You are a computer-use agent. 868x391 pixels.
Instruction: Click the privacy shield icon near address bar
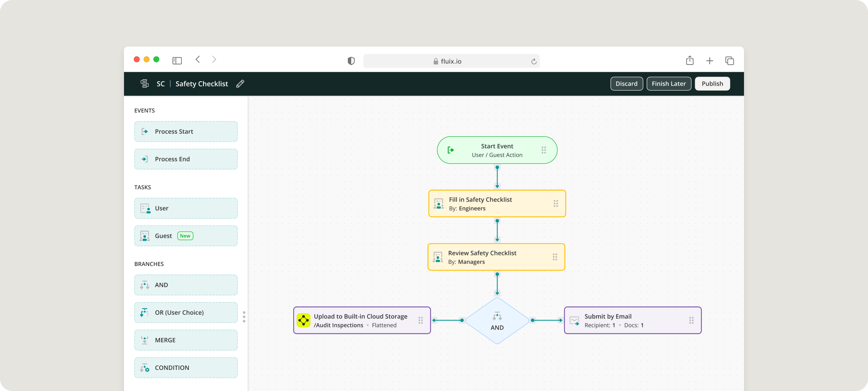[351, 61]
